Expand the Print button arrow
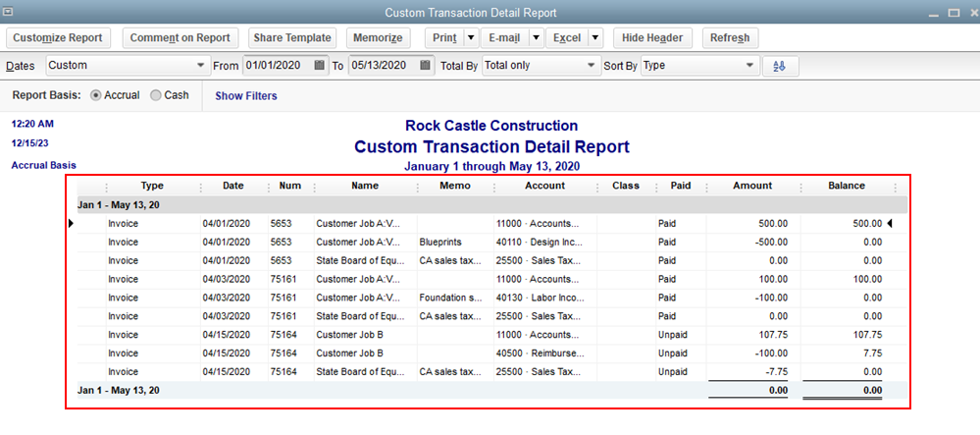Screen dimensions: 980x435 pyautogui.click(x=471, y=38)
